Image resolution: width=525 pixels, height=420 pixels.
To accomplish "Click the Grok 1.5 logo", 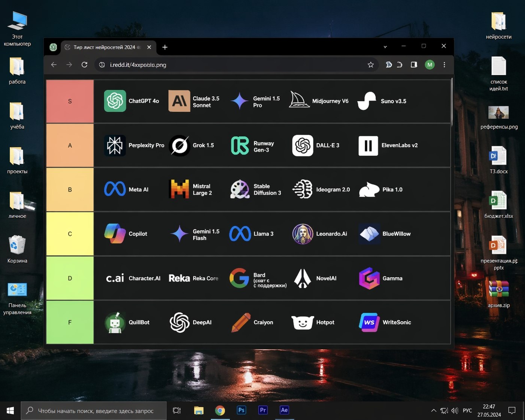I will click(179, 145).
